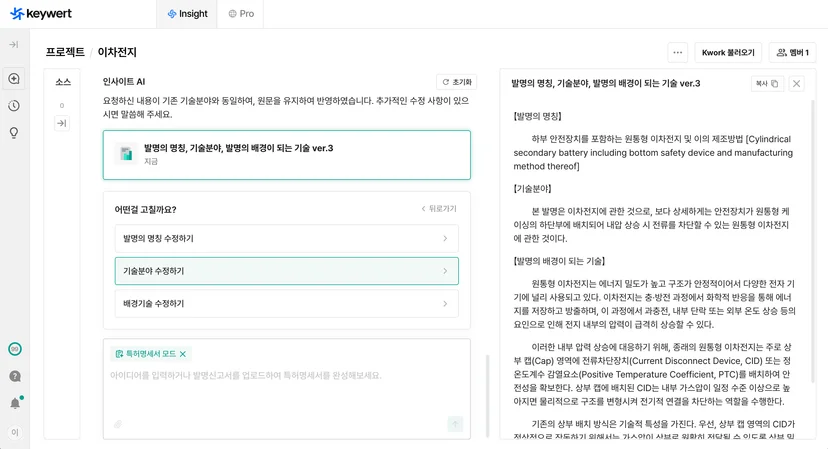Send message with the arrow-up button
The height and width of the screenshot is (449, 828).
455,424
